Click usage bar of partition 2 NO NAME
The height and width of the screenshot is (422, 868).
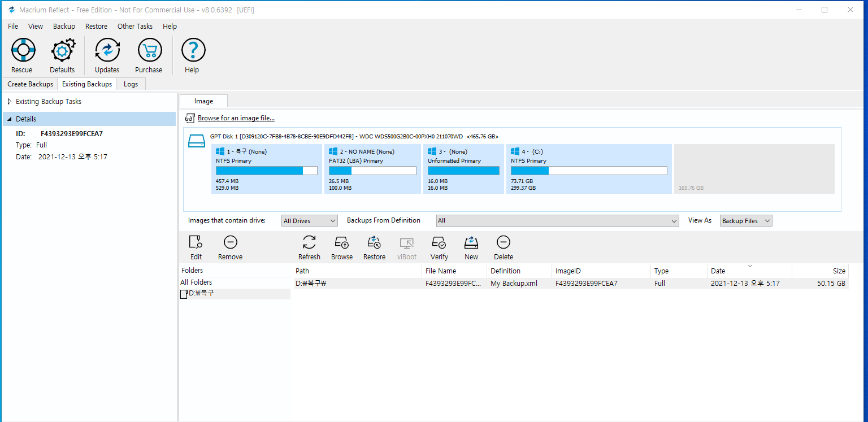pos(373,171)
